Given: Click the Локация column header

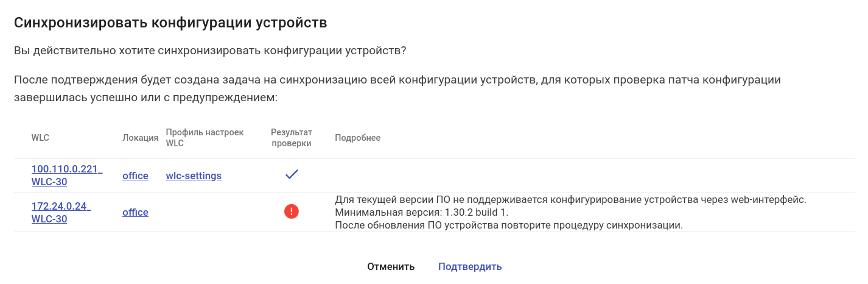Looking at the screenshot, I should coord(140,138).
